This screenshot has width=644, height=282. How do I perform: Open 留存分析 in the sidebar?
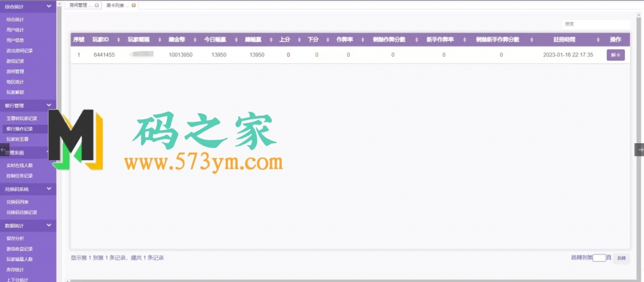coord(15,238)
